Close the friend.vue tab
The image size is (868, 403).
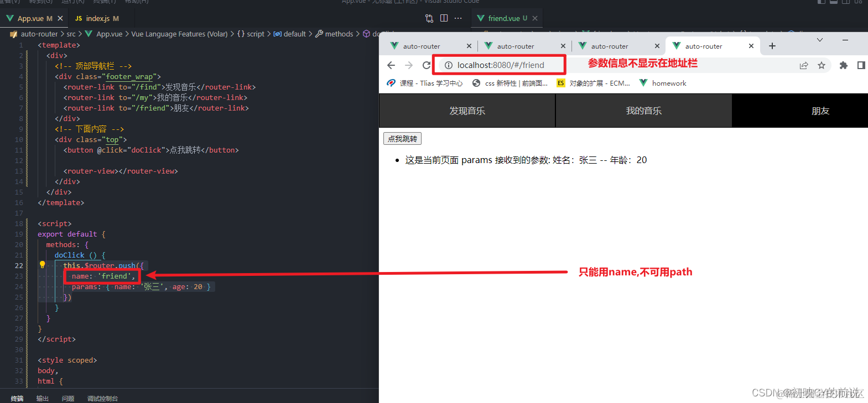click(535, 18)
